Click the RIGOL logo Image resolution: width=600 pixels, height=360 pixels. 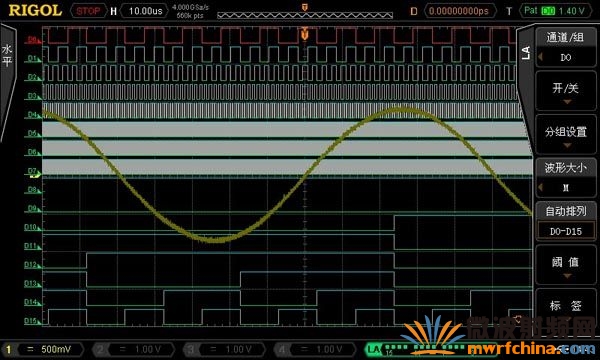(x=35, y=10)
